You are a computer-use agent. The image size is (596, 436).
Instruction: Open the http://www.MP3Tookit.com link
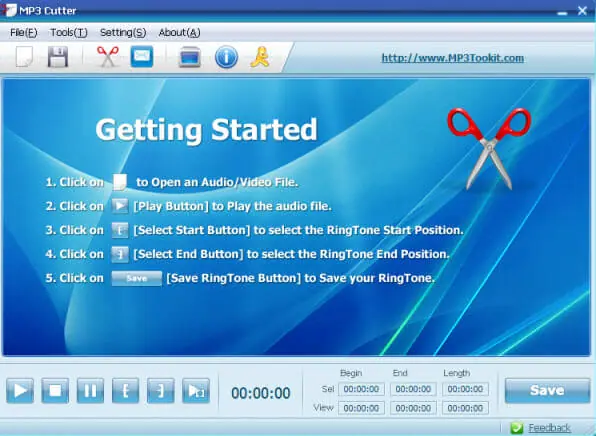point(453,58)
